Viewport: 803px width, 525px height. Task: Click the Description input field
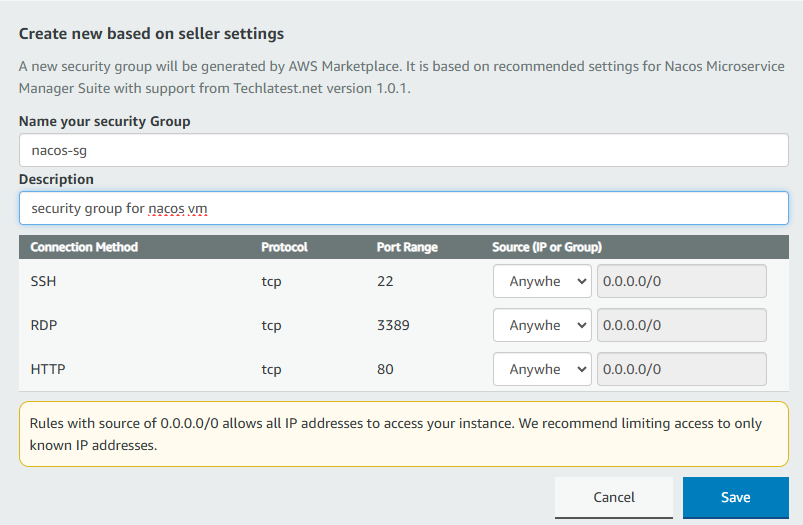[404, 208]
